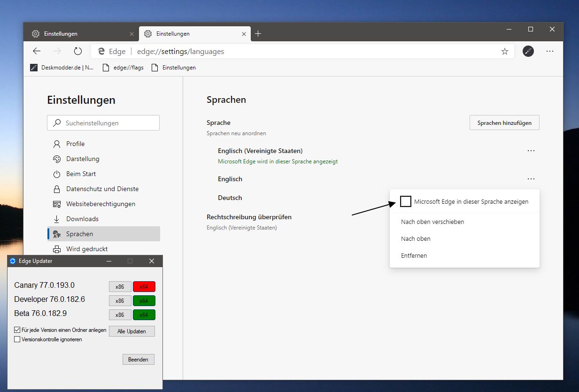The width and height of the screenshot is (579, 392).
Task: Click the Englisch (Vereinigte Staaten) language entry
Action: pos(260,151)
